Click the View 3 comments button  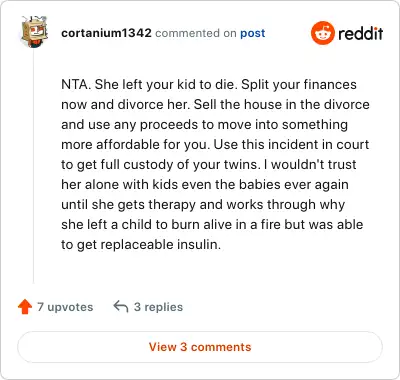coord(200,347)
